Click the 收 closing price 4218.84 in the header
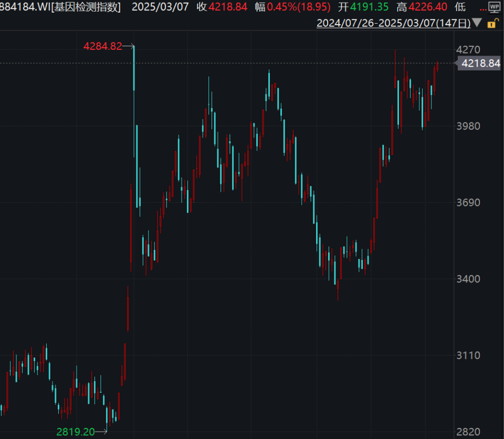Viewport: 504px width, 439px height. (x=222, y=7)
